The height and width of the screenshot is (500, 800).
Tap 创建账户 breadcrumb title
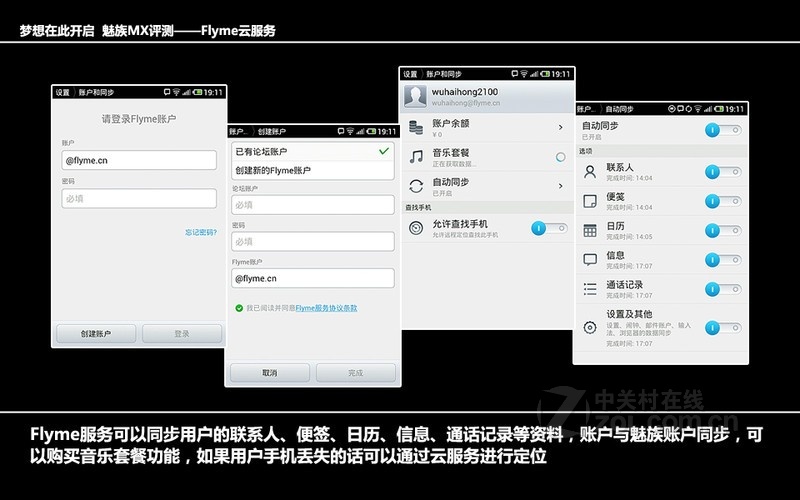(271, 132)
